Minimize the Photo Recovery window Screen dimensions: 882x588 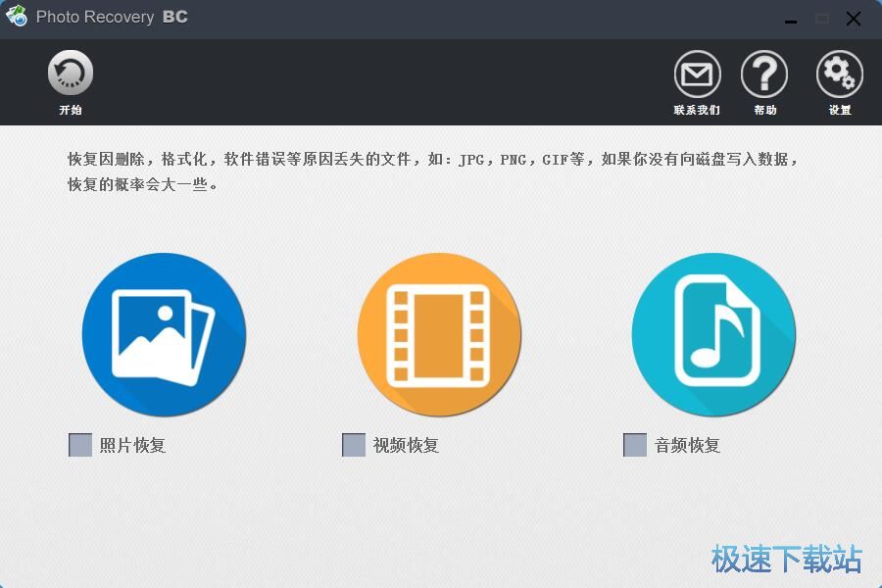[791, 20]
